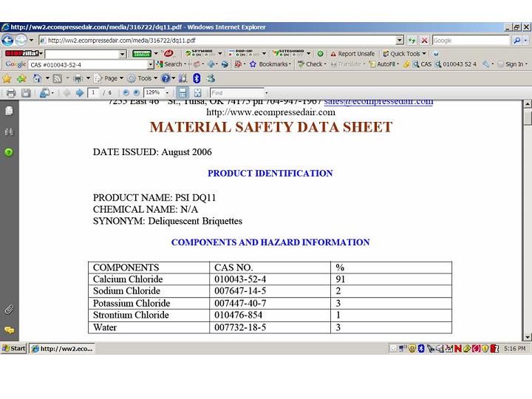Toggle the STOPzilla Pop-Up blocker switch
The height and width of the screenshot is (399, 532).
[x=245, y=53]
